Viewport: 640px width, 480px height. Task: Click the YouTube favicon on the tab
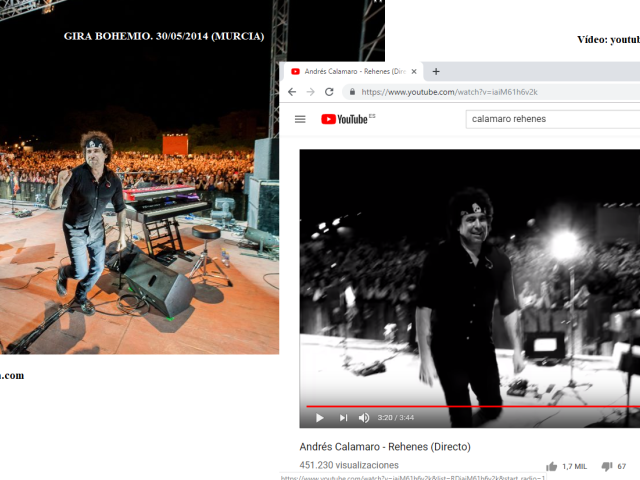(x=295, y=71)
